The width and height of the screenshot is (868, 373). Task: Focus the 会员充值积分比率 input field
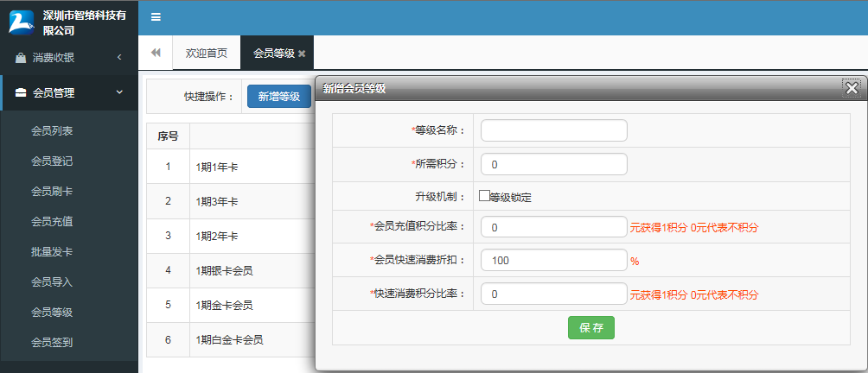(x=554, y=227)
